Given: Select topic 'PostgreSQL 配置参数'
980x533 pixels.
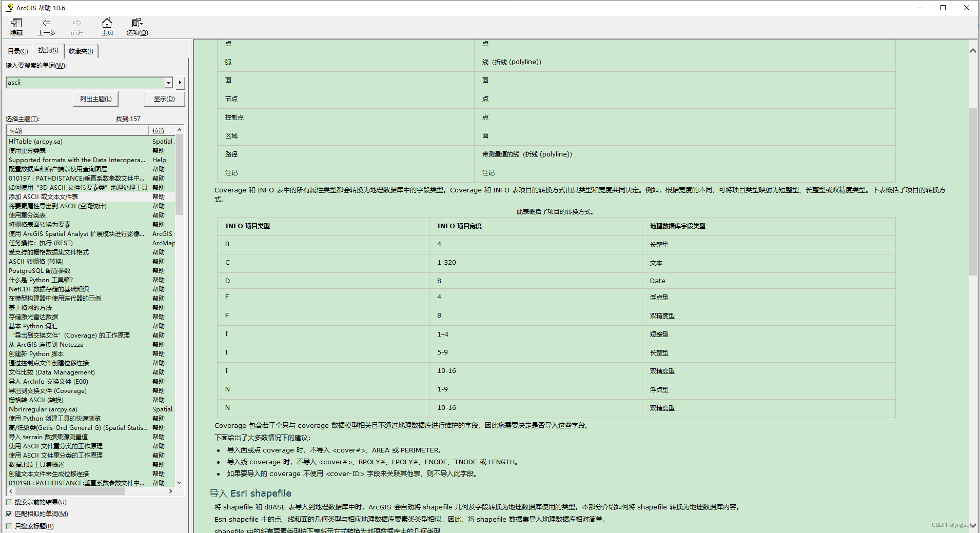Looking at the screenshot, I should (x=40, y=271).
